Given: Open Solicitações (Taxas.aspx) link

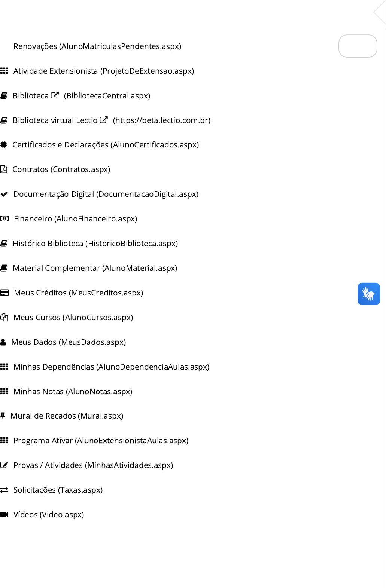Looking at the screenshot, I should (x=58, y=490).
